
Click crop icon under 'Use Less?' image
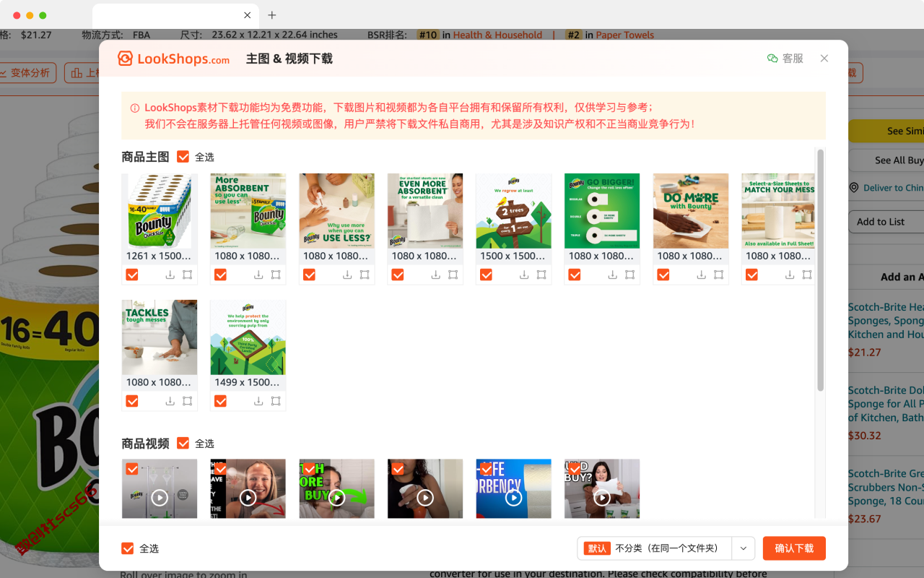pyautogui.click(x=365, y=275)
